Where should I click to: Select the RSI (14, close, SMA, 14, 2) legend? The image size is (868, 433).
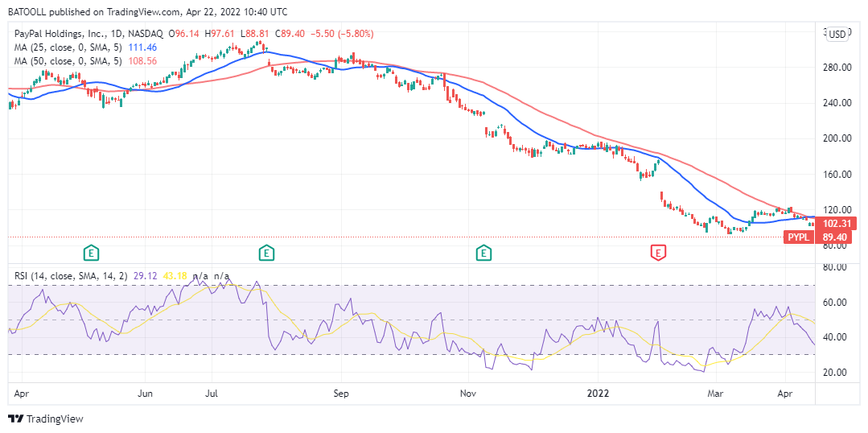pos(70,275)
